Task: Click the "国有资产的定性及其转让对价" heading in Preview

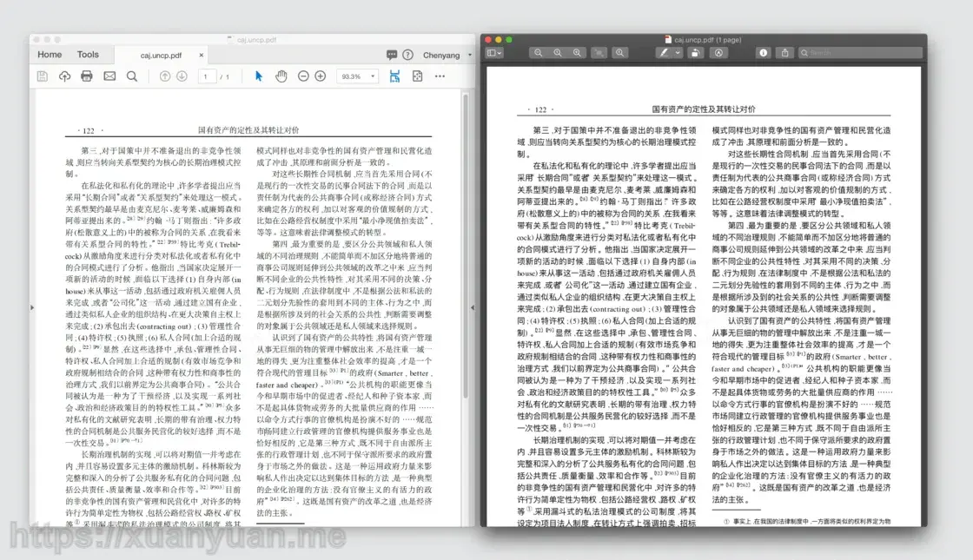Action: click(x=704, y=109)
